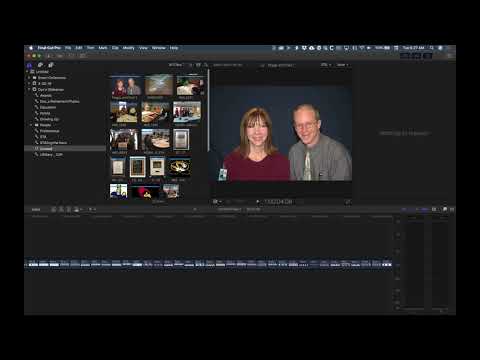Click the Append clip icon
This screenshot has height=360, width=480.
click(x=68, y=209)
